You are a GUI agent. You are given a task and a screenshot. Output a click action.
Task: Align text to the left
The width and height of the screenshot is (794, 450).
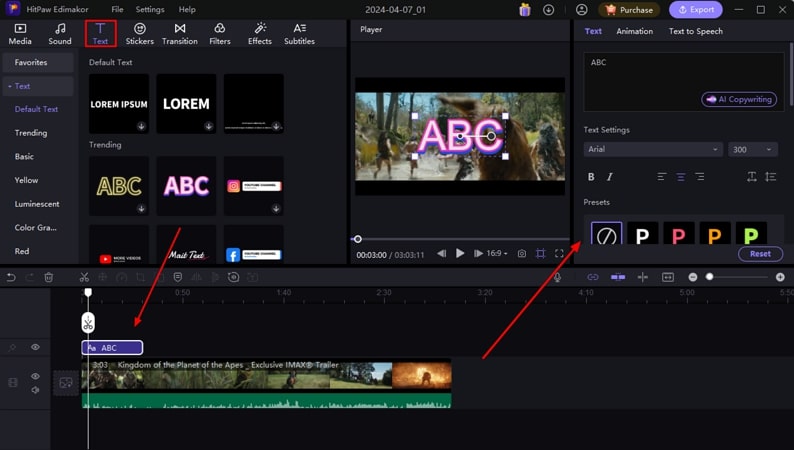662,177
